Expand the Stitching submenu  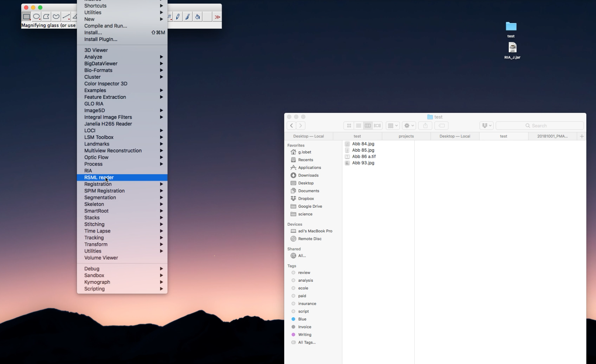coord(122,224)
